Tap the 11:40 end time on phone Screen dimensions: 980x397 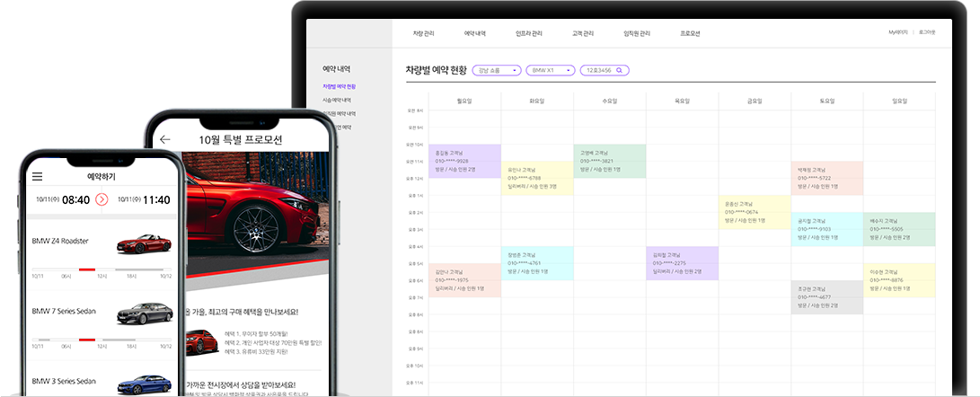156,200
